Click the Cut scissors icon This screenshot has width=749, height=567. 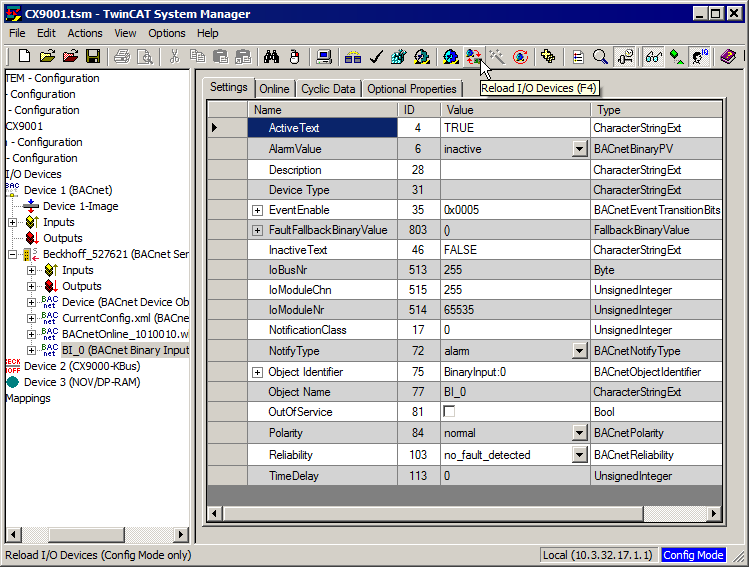click(x=174, y=57)
